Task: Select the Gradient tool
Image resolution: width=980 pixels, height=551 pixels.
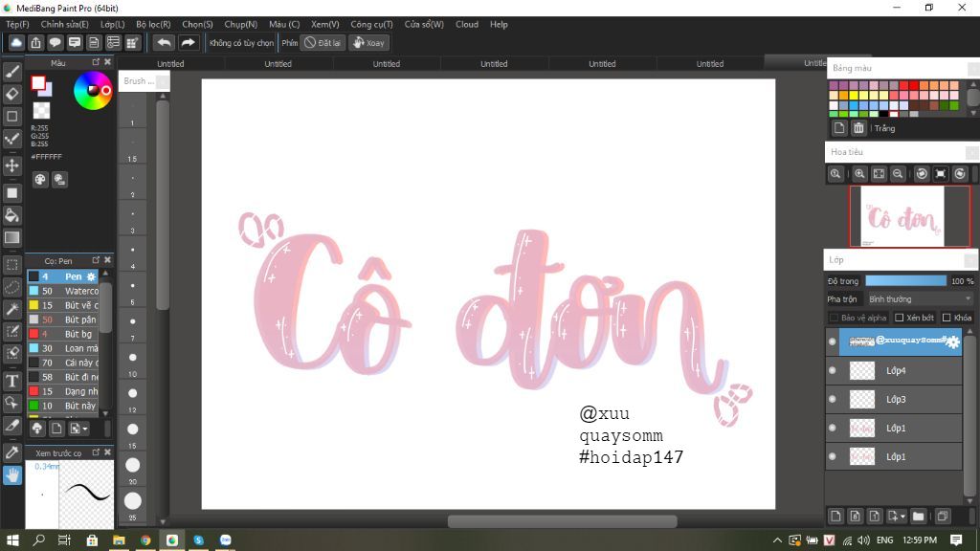Action: tap(11, 238)
